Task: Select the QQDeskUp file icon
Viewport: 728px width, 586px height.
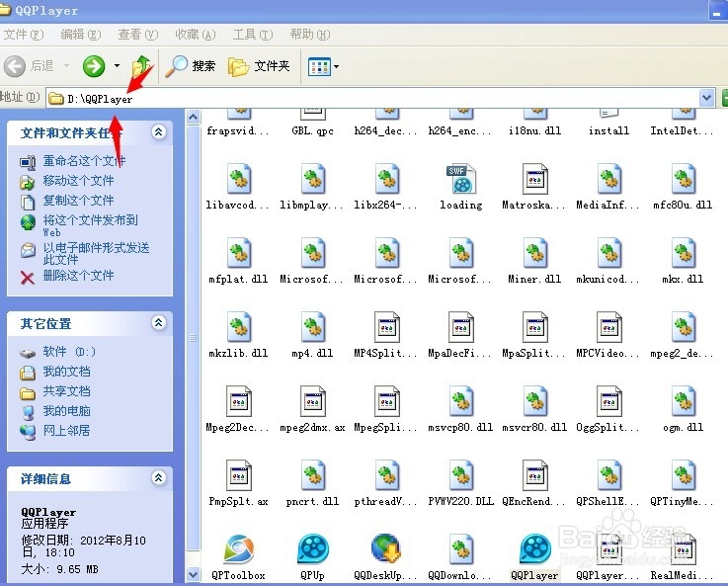Action: pyautogui.click(x=386, y=557)
